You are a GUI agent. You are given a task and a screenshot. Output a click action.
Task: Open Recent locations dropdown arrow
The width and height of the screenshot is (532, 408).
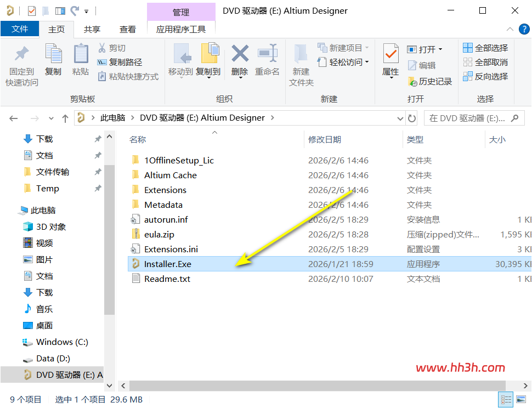coord(51,118)
